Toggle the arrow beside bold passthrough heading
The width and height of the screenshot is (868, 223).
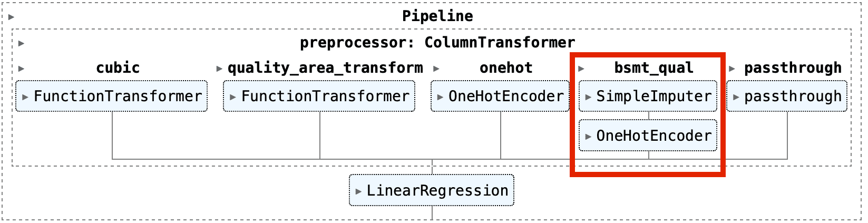click(x=732, y=69)
